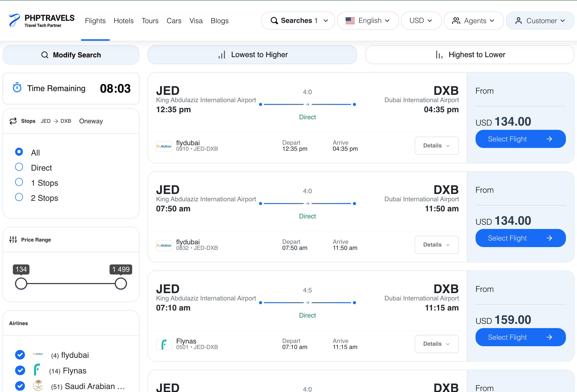Open the Tours menu item

pos(150,21)
